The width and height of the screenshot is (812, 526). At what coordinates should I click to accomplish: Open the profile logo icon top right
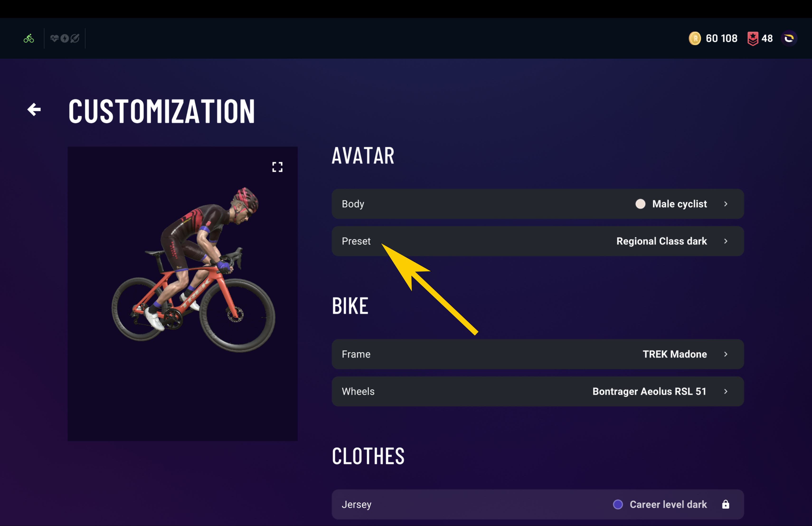[x=789, y=38]
